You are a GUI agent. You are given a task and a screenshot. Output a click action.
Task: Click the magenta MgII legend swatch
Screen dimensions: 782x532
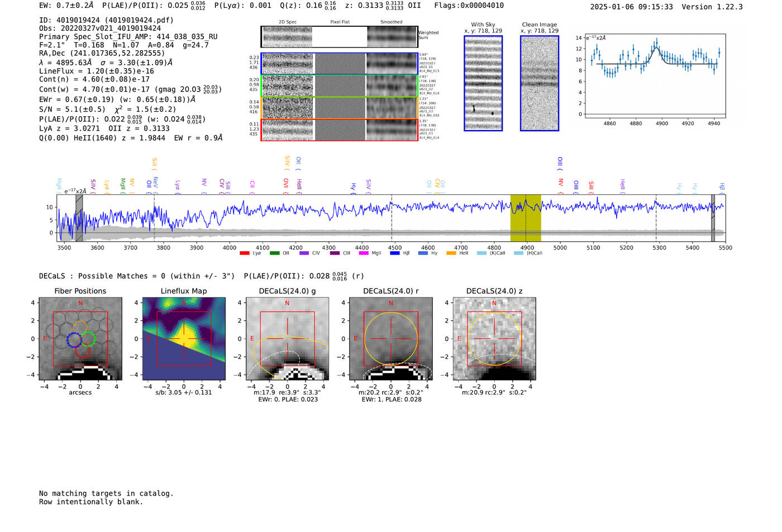point(364,253)
